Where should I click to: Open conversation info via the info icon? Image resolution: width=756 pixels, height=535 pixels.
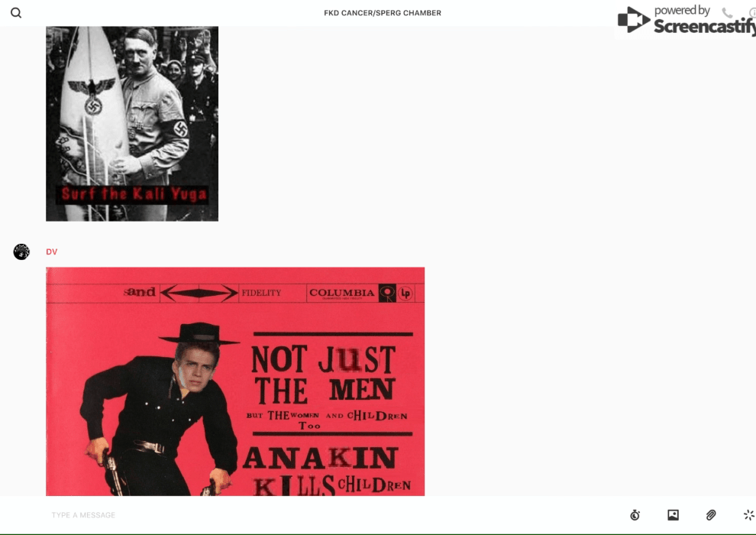pyautogui.click(x=752, y=13)
